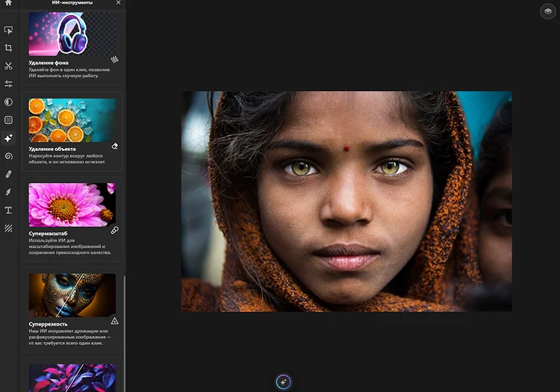Click the eraser icon on Удаление объекта card
This screenshot has width=560, height=392.
(115, 146)
